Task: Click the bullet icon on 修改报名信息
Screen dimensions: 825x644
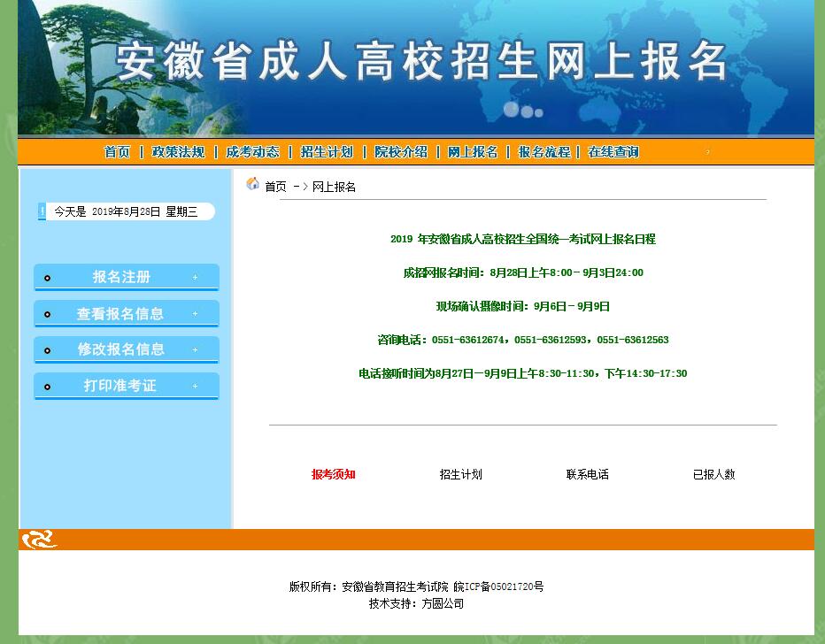Action: 47,350
